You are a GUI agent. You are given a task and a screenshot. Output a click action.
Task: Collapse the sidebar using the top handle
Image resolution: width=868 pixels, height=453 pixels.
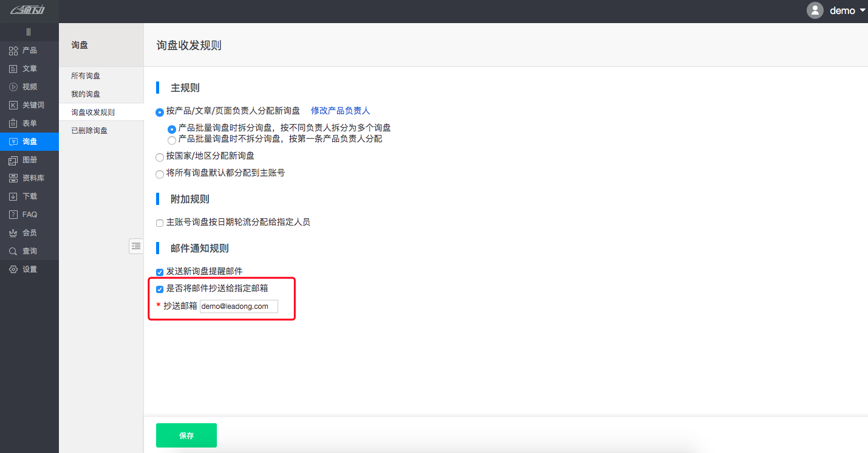29,31
